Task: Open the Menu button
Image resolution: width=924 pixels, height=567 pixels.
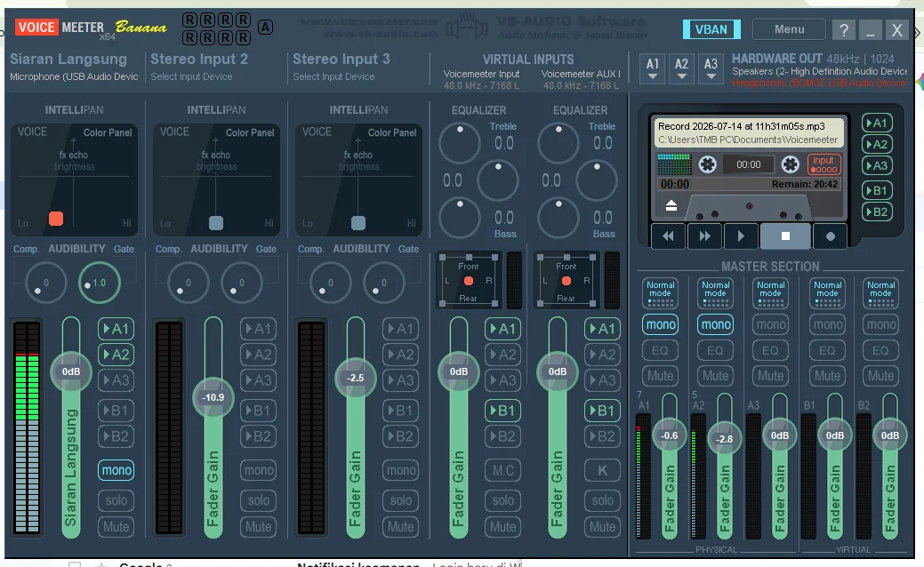Action: coord(789,29)
